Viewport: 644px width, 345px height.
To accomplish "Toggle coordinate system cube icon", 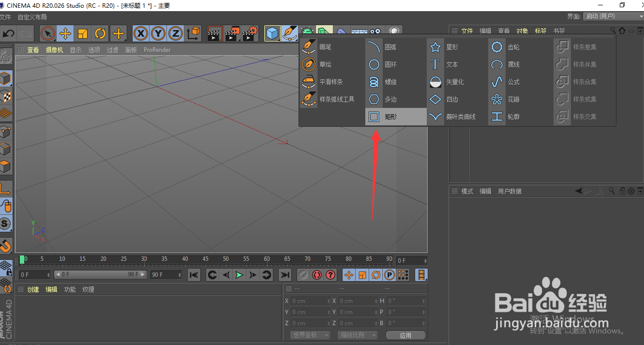I will pyautogui.click(x=194, y=33).
